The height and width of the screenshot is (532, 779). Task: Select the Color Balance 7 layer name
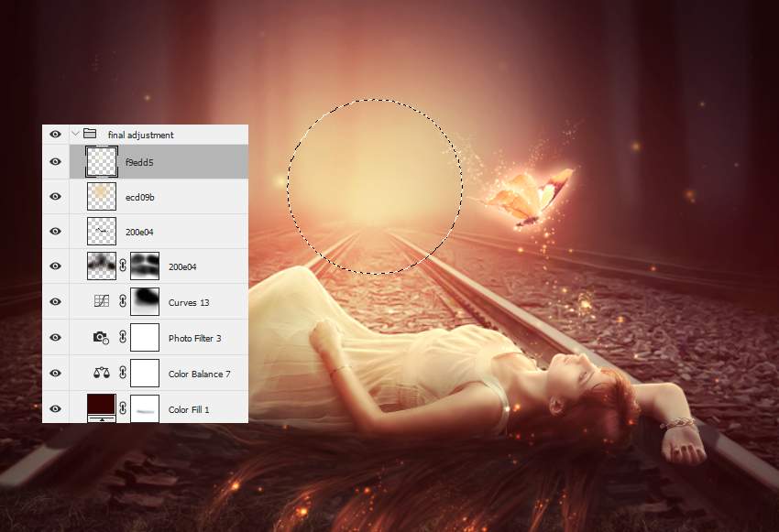point(199,374)
